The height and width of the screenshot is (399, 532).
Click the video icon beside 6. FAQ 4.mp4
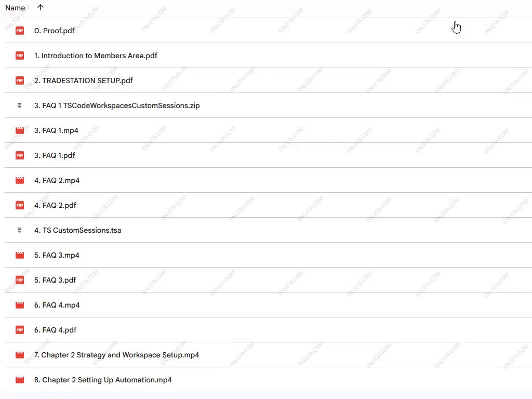point(20,305)
